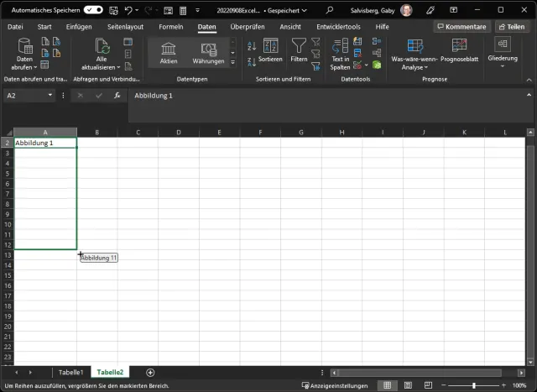Switch to the Formeln ribbon tab

click(170, 27)
